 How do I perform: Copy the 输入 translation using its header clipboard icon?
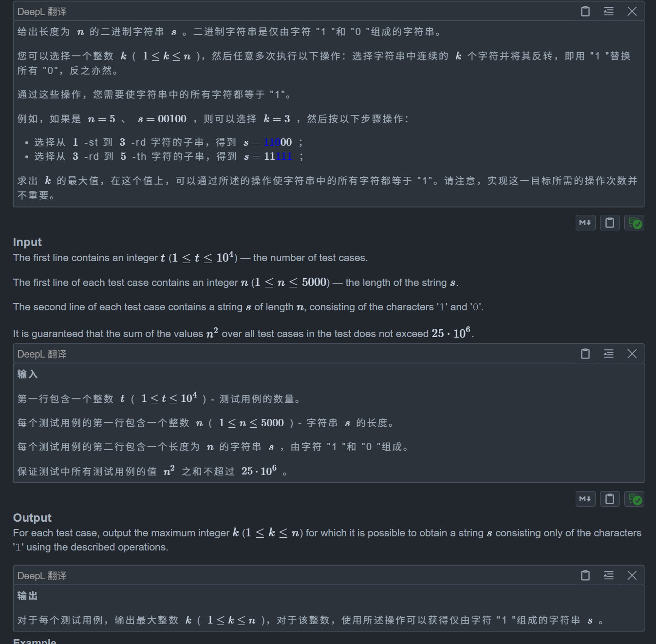pos(584,354)
